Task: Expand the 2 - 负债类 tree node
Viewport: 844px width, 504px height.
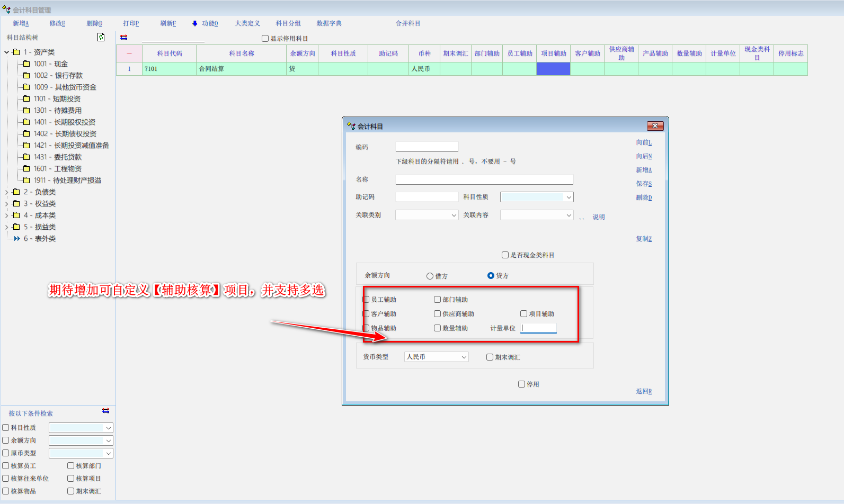Action: 7,192
